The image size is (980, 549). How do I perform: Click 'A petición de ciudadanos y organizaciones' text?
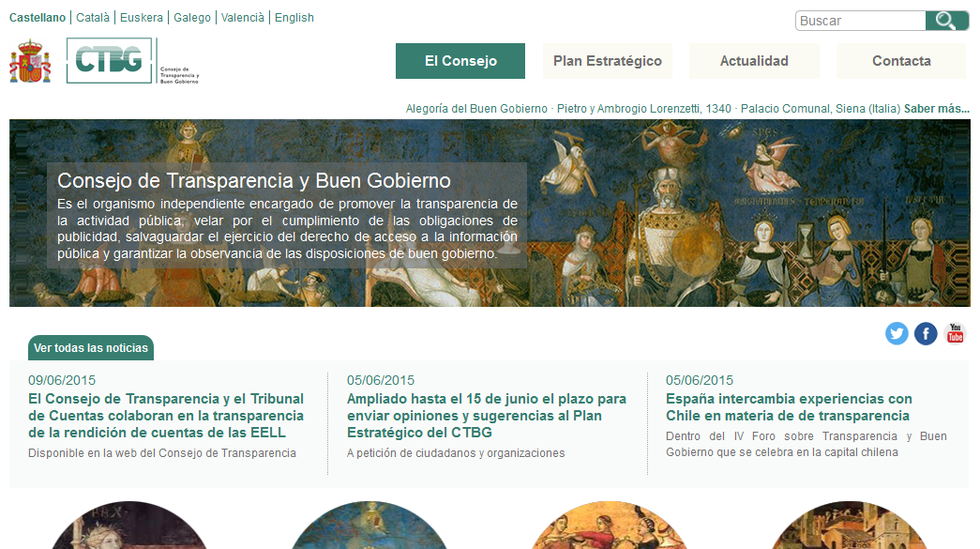(456, 452)
